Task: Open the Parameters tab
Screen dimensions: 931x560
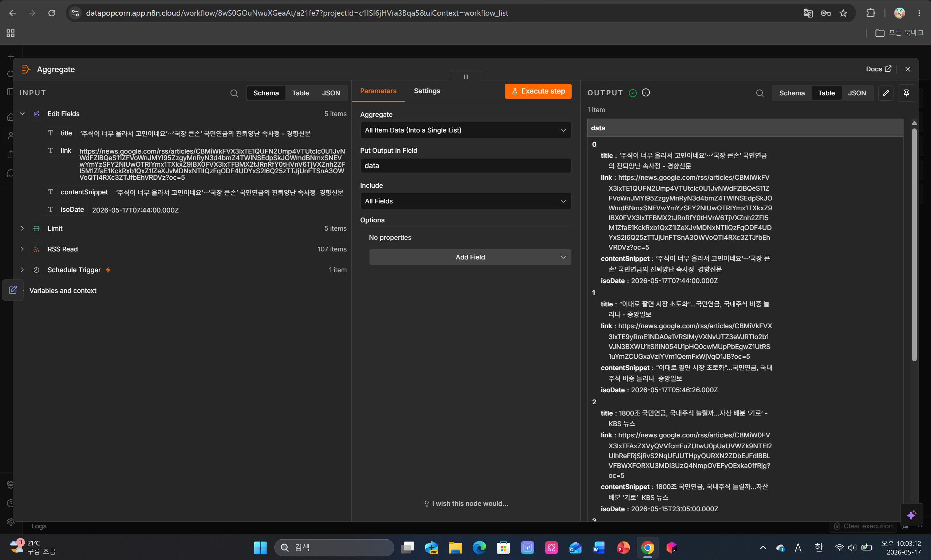Action: tap(378, 91)
